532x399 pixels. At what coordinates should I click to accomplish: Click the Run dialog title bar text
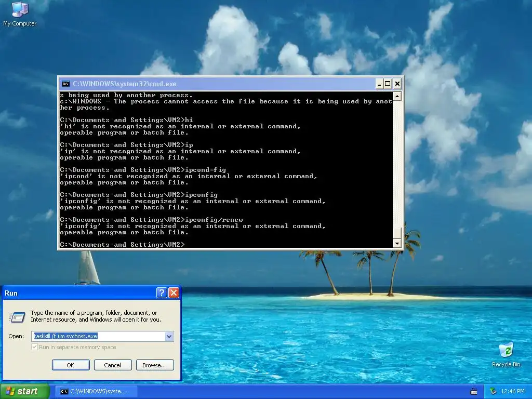point(11,293)
